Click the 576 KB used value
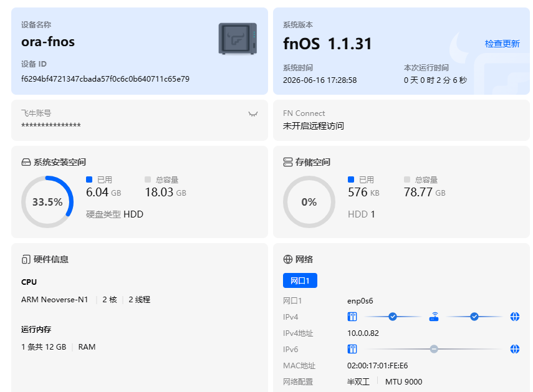The image size is (533, 392). pyautogui.click(x=363, y=193)
